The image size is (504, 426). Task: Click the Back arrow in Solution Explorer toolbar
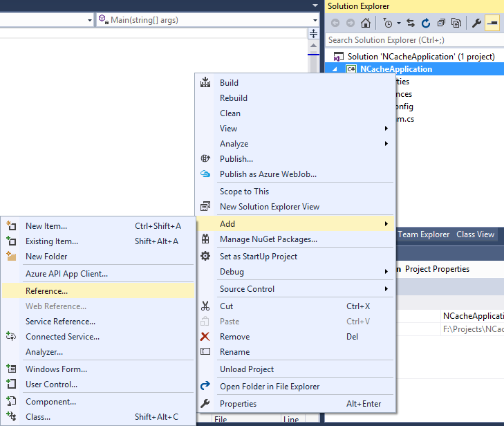point(335,23)
